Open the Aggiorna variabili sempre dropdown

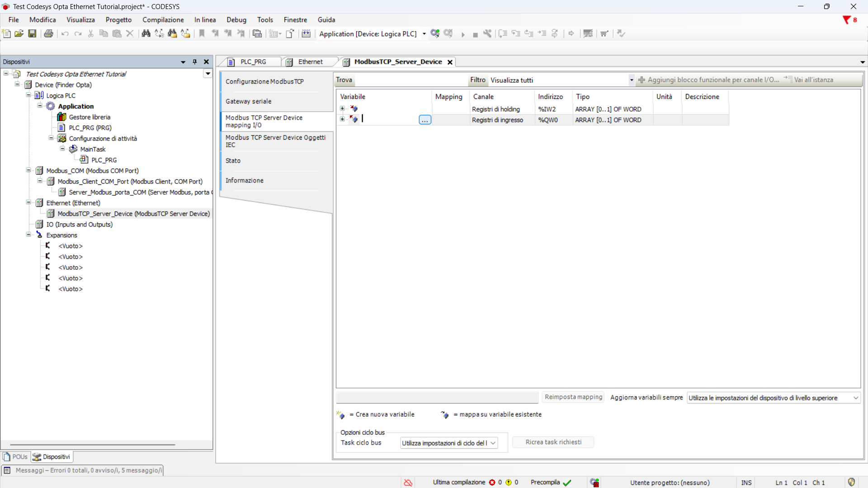[855, 398]
